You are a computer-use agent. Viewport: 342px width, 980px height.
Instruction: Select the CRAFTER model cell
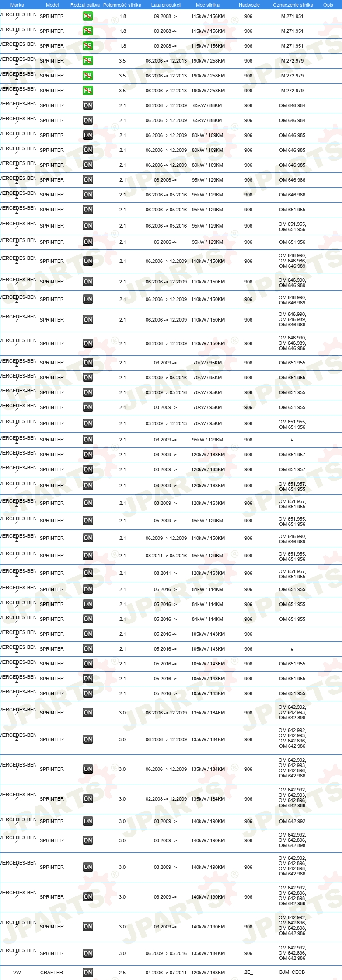click(52, 973)
